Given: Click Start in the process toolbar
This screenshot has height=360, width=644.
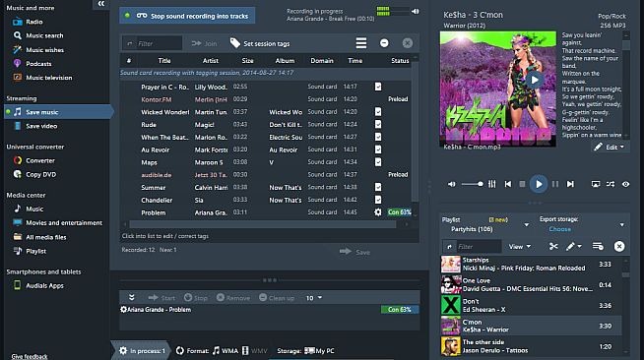Looking at the screenshot, I should coord(161,298).
